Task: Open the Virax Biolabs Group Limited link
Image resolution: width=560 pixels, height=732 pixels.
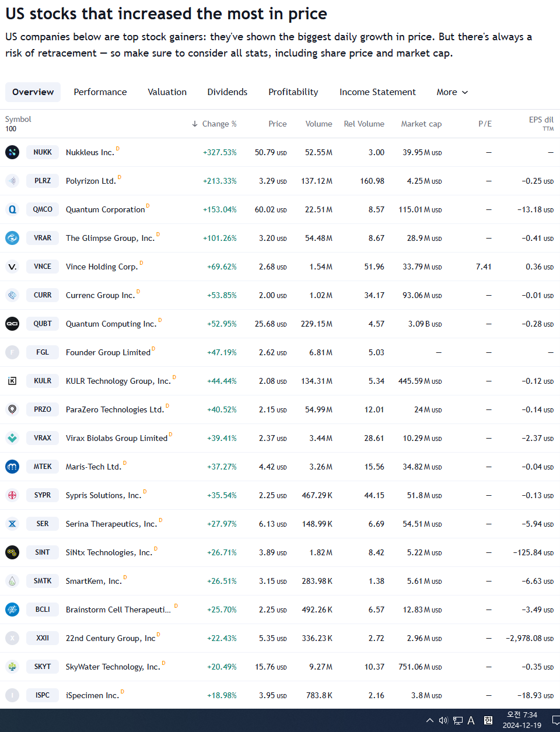Action: [117, 438]
